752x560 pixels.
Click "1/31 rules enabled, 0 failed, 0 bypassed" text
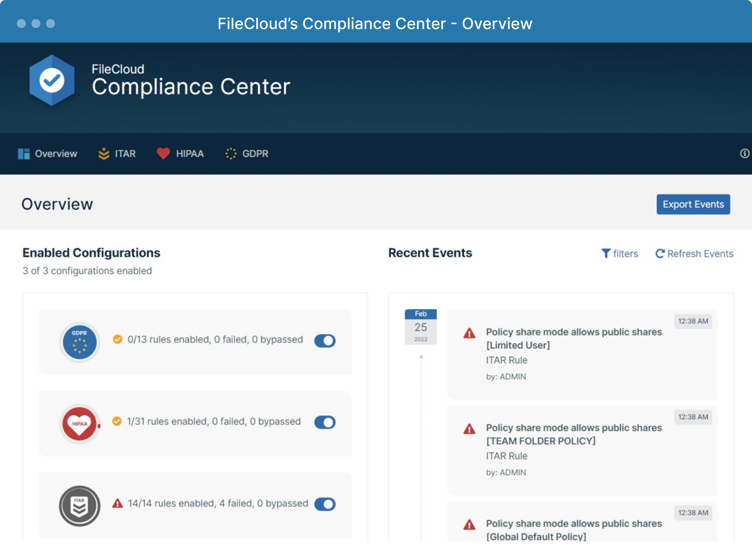click(214, 421)
